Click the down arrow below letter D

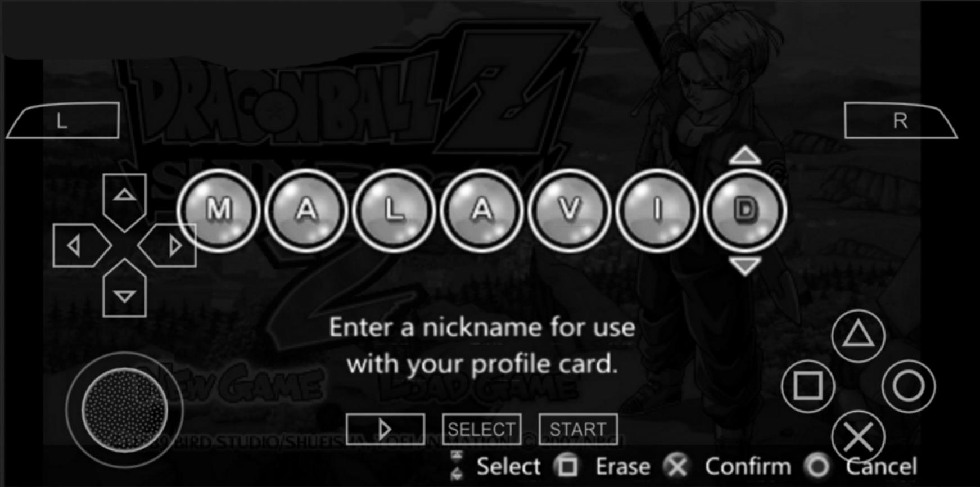[x=745, y=266]
